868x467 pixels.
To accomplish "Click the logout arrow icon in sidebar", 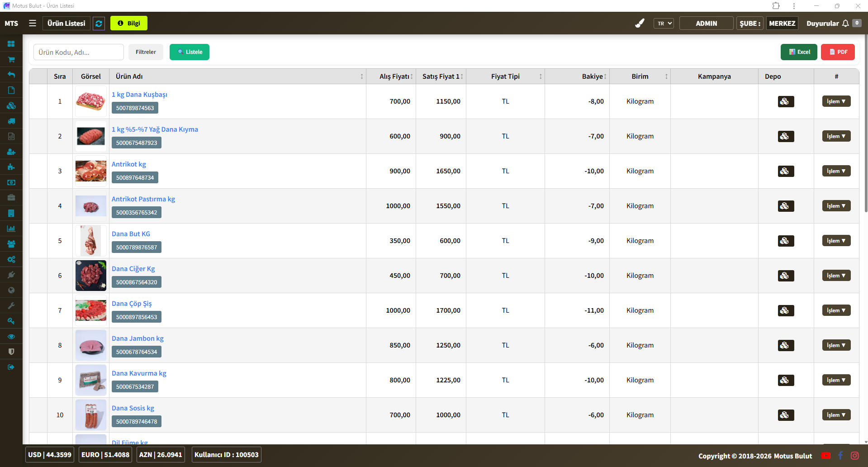I will [11, 367].
